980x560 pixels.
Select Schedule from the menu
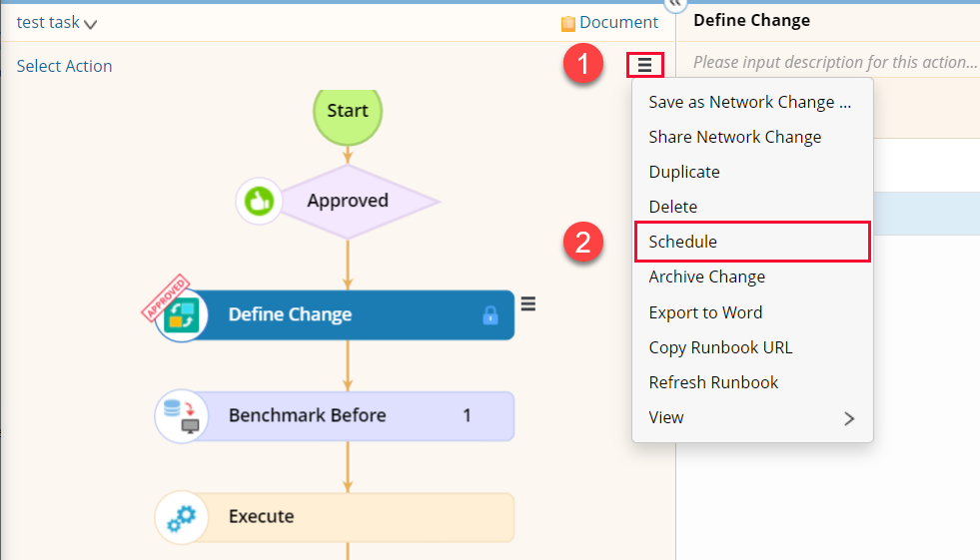pyautogui.click(x=683, y=242)
